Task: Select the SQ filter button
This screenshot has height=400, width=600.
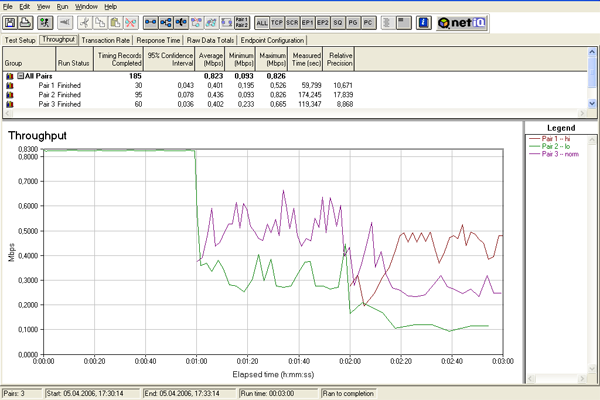Action: [338, 23]
